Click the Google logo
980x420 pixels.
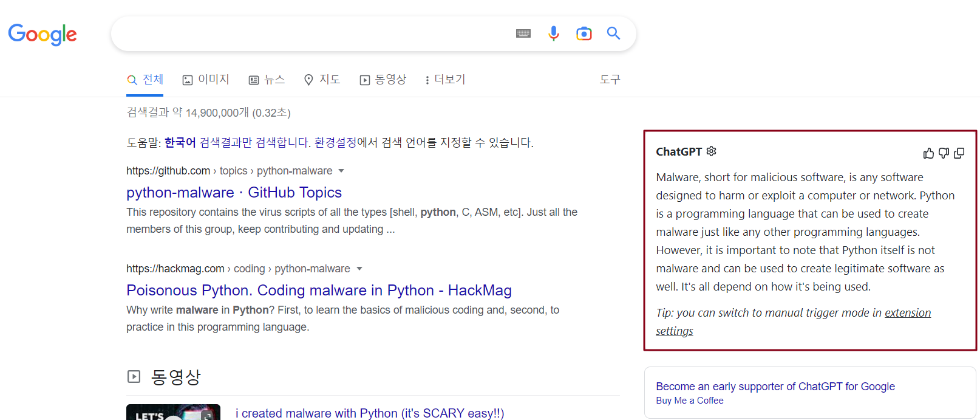click(x=43, y=35)
